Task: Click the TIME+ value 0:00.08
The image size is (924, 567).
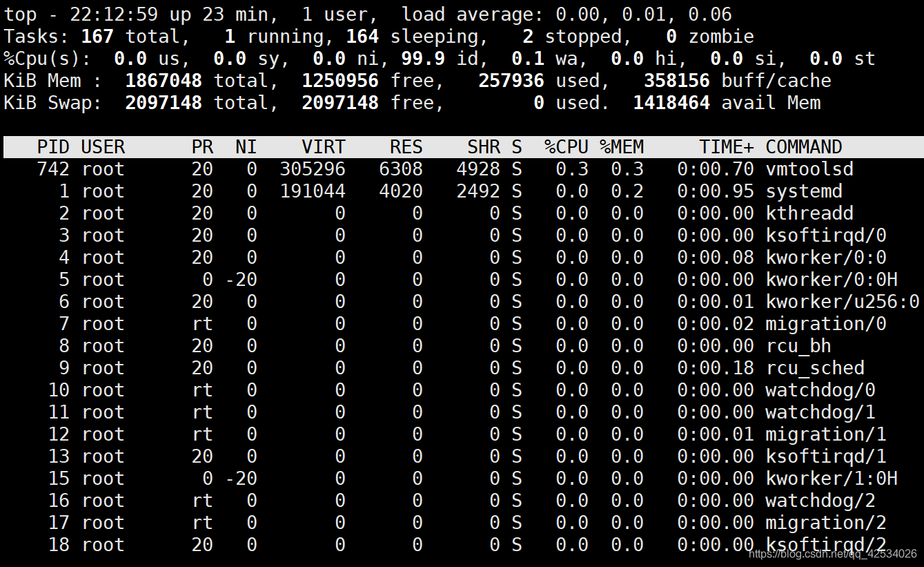Action: (716, 258)
